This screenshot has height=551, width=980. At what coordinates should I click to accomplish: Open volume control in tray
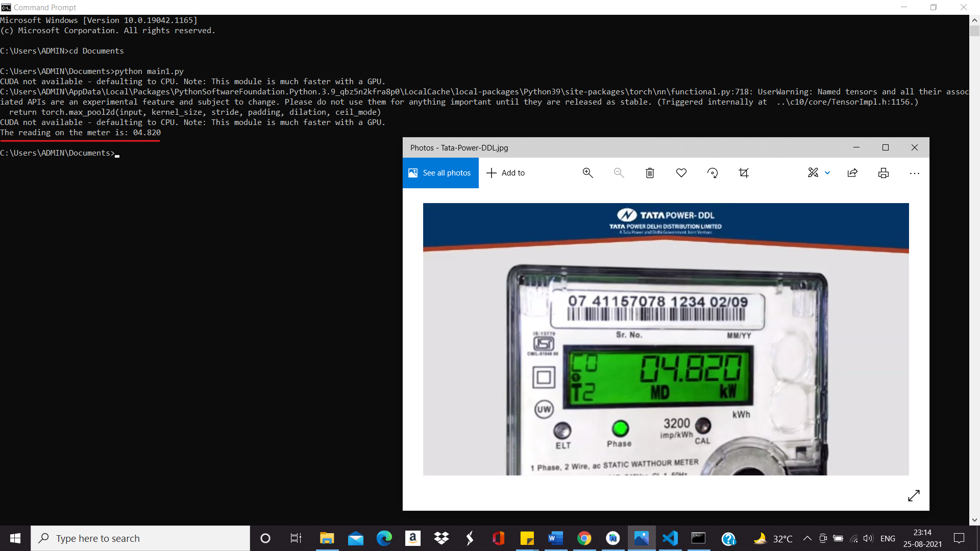click(868, 538)
